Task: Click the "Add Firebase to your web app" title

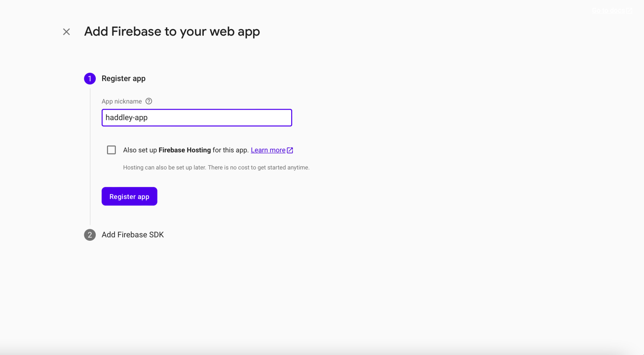Action: point(172,32)
